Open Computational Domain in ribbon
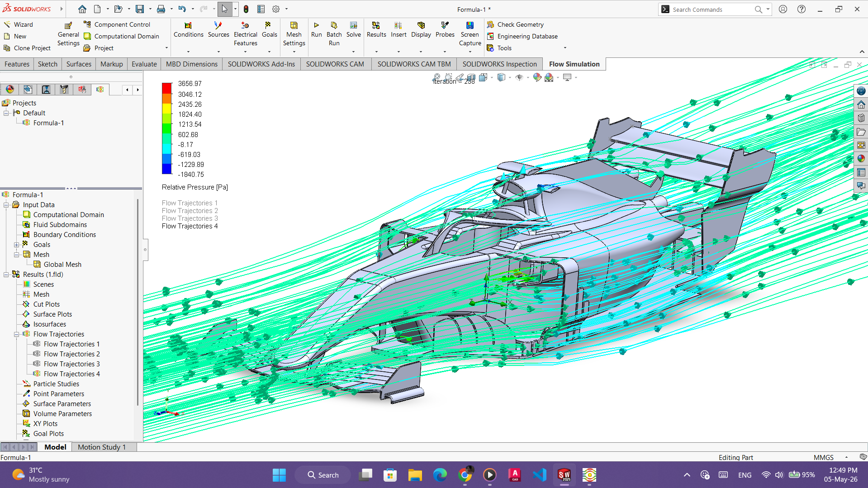Screen dimensions: 868x488 [x=121, y=36]
